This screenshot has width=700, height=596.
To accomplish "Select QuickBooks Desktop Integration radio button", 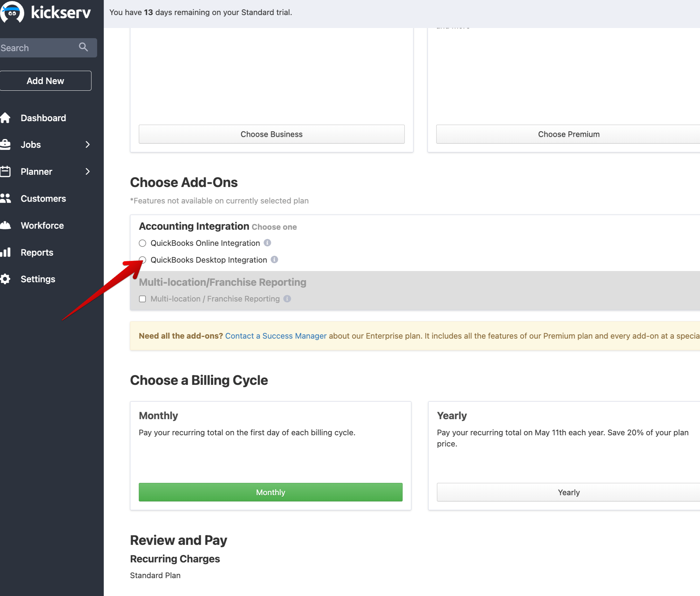I will coord(142,260).
